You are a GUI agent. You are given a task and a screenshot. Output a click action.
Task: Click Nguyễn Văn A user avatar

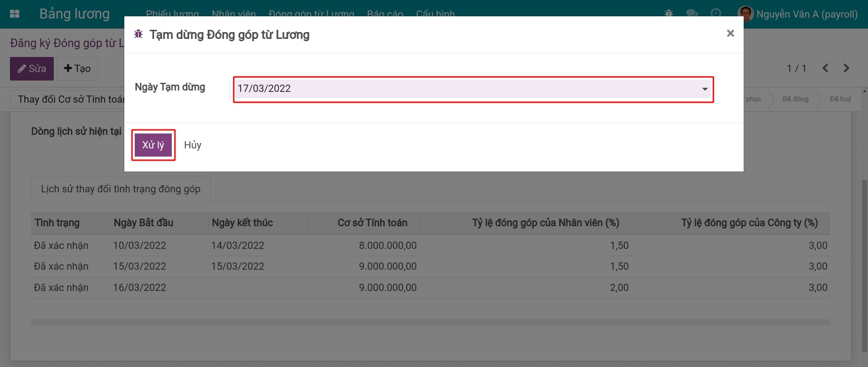click(745, 14)
